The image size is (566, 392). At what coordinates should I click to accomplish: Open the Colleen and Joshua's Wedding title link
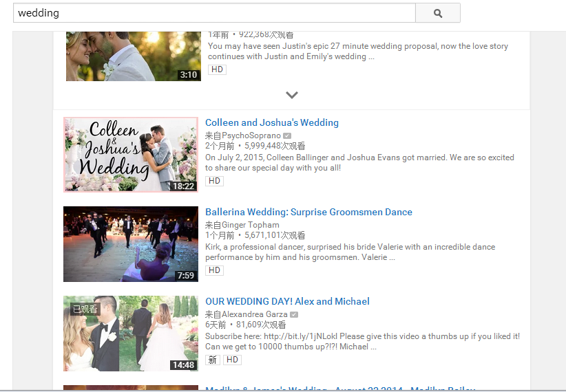(x=272, y=122)
